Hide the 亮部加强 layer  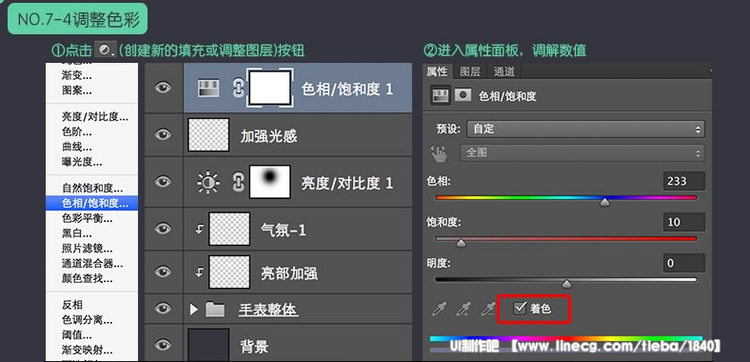[x=163, y=272]
